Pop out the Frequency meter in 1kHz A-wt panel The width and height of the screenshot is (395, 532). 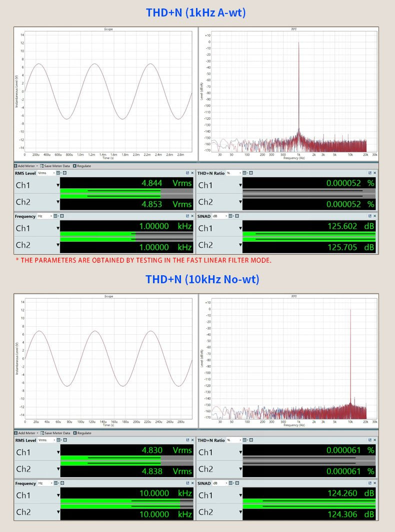pos(187,216)
